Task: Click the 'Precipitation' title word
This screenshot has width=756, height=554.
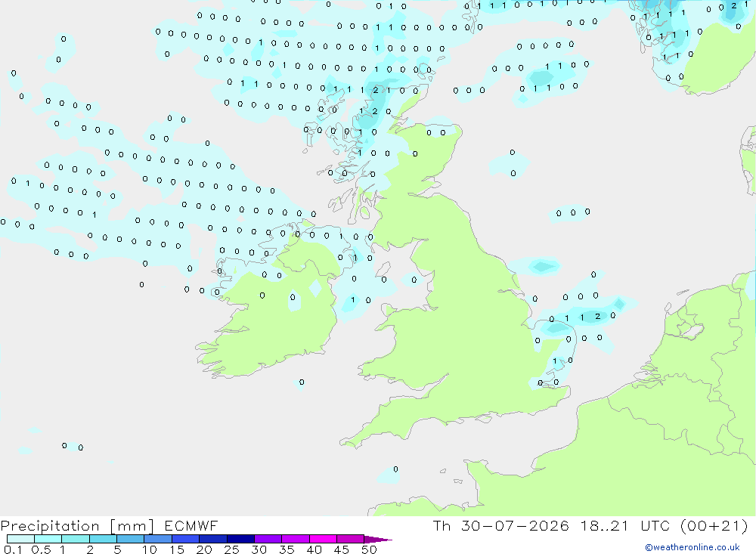Action: pyautogui.click(x=50, y=526)
